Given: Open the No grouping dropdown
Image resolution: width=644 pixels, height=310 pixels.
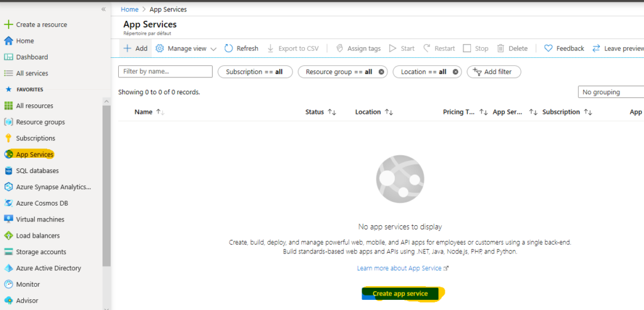Looking at the screenshot, I should coord(611,92).
